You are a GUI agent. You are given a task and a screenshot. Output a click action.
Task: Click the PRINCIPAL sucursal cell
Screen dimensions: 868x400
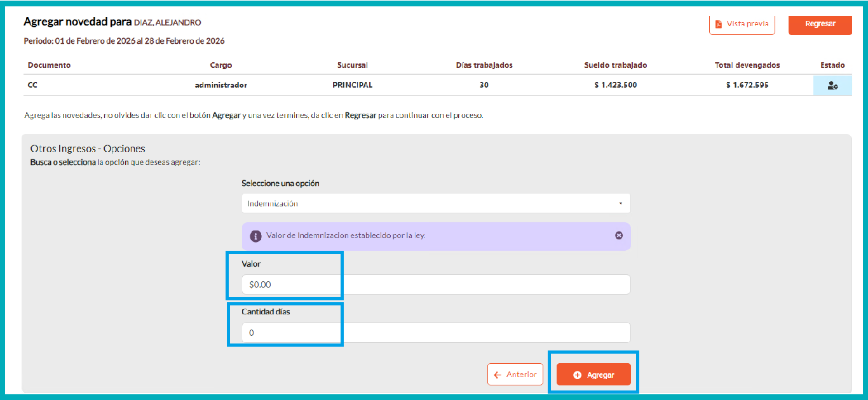(x=353, y=85)
